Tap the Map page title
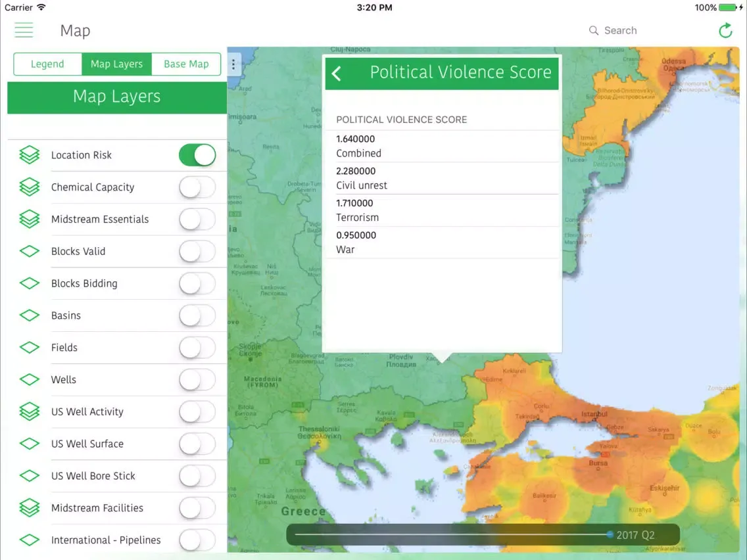This screenshot has width=747, height=560. pyautogui.click(x=75, y=30)
